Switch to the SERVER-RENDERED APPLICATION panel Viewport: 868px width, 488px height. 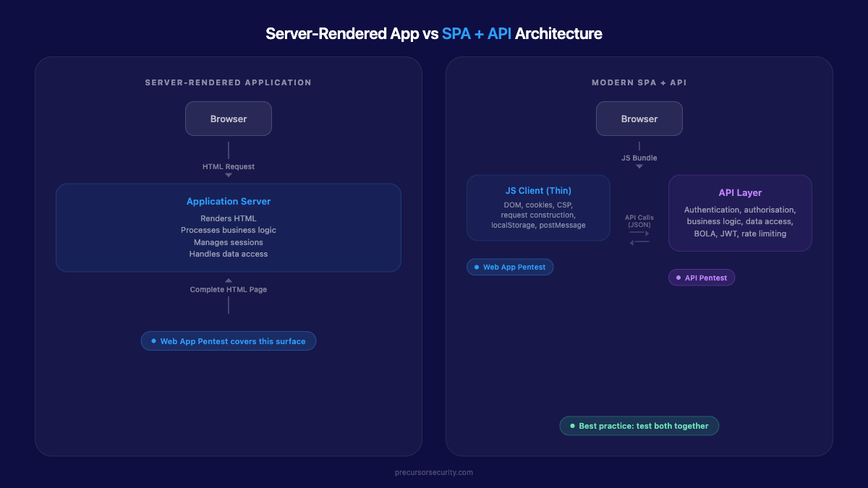pos(229,82)
